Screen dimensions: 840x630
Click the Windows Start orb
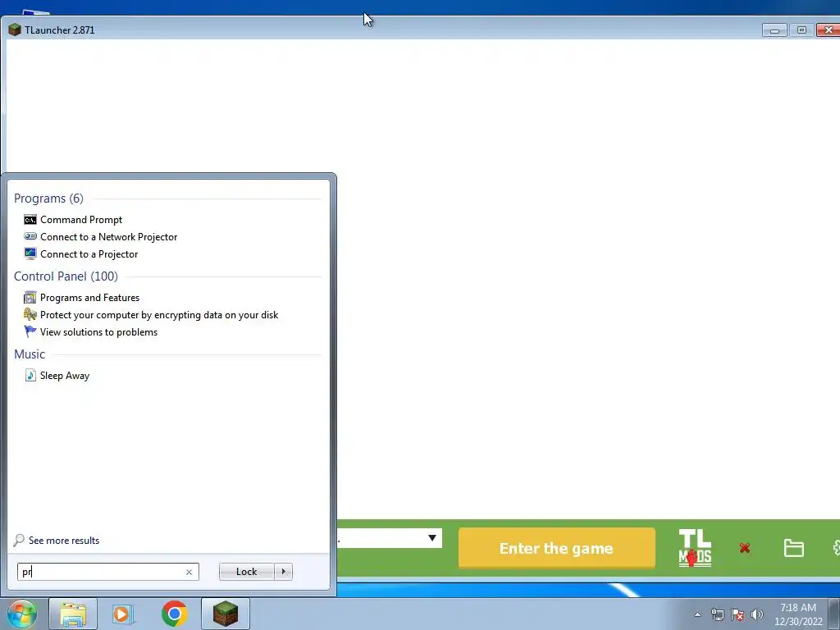coord(21,614)
